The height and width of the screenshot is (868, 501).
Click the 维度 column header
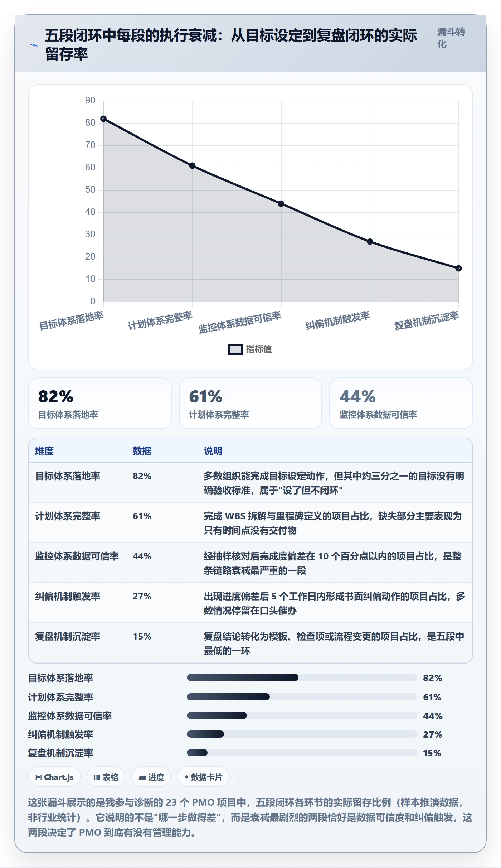(x=44, y=451)
